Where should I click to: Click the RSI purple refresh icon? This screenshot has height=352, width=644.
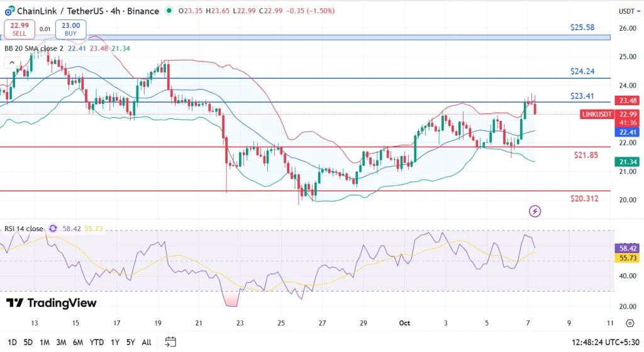[x=53, y=229]
